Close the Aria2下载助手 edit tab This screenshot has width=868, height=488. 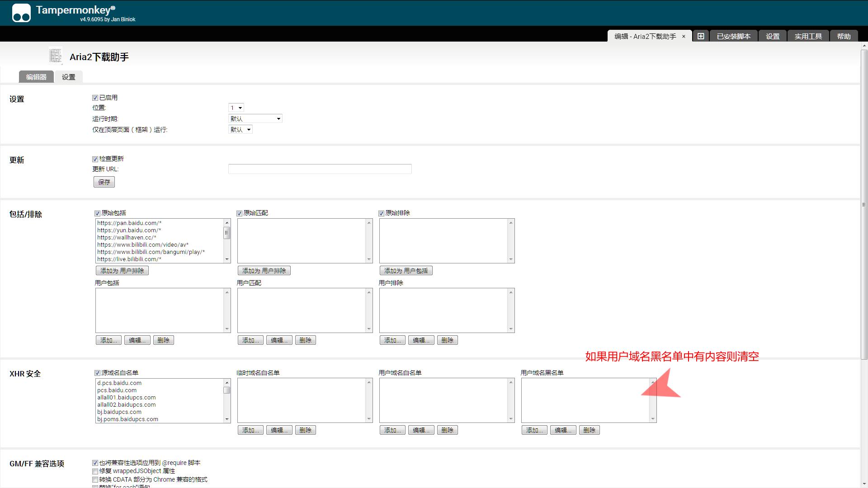(x=684, y=37)
